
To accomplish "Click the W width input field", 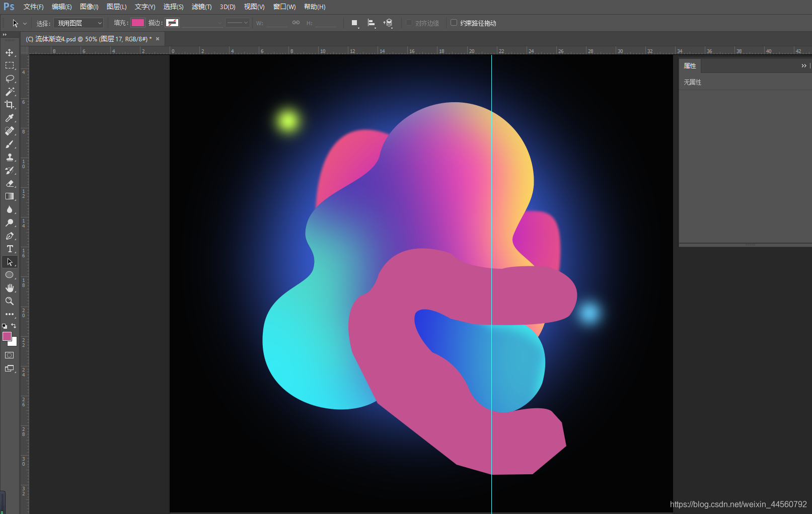I will coord(276,23).
